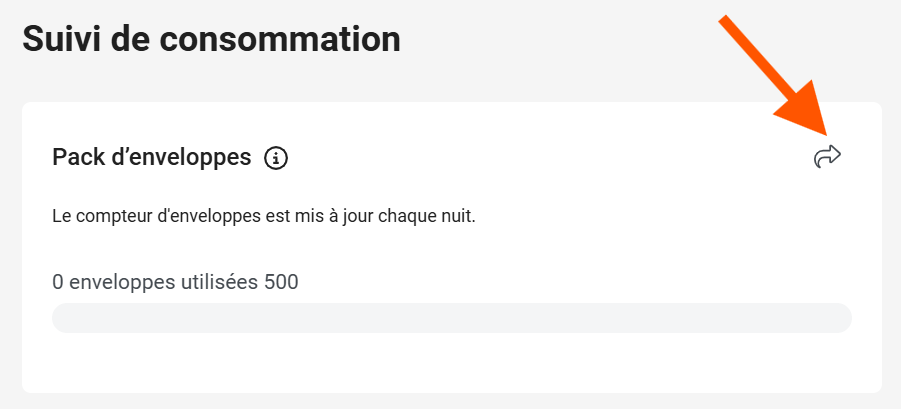Click the word "utilisées" in the usage line
The width and height of the screenshot is (901, 409).
pos(218,282)
